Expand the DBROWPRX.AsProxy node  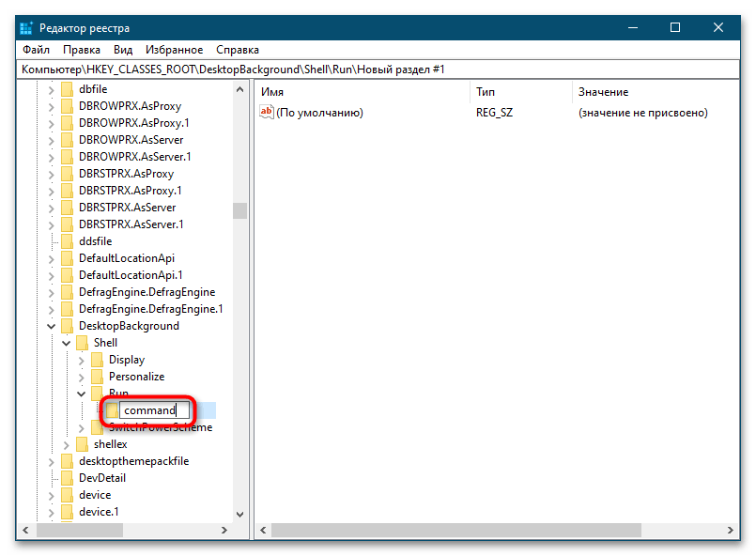(52, 106)
